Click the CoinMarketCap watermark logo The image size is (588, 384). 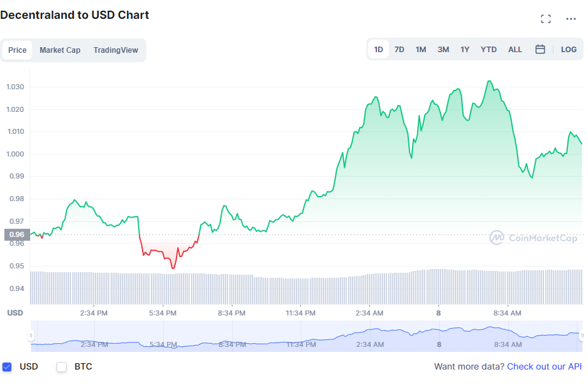tap(533, 238)
